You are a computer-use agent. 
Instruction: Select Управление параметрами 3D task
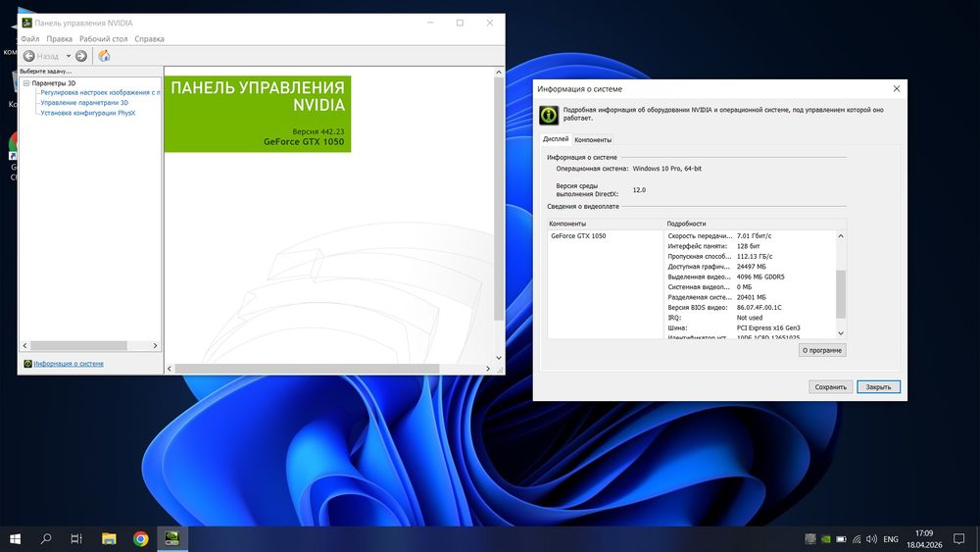coord(84,102)
